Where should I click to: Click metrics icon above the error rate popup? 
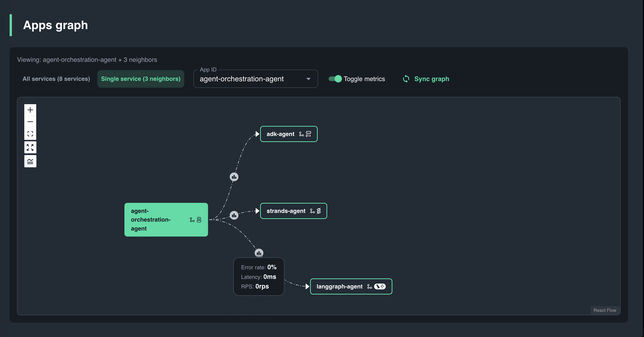tap(259, 253)
